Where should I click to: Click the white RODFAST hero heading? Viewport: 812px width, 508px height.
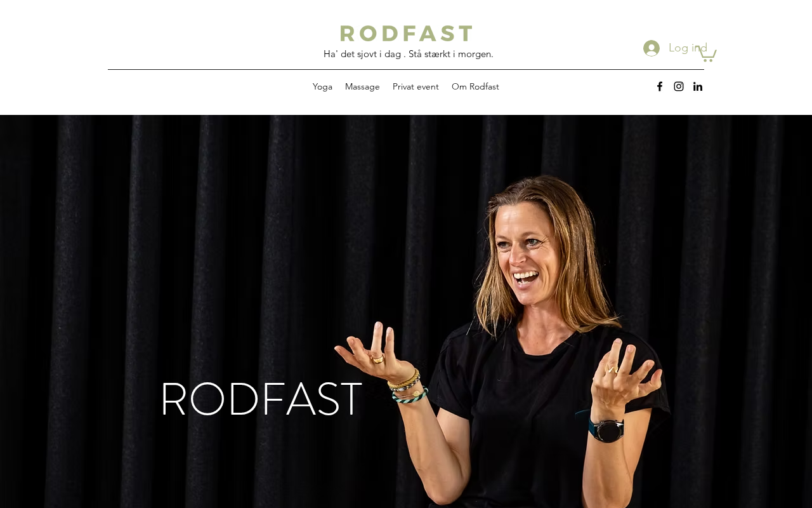tap(261, 399)
